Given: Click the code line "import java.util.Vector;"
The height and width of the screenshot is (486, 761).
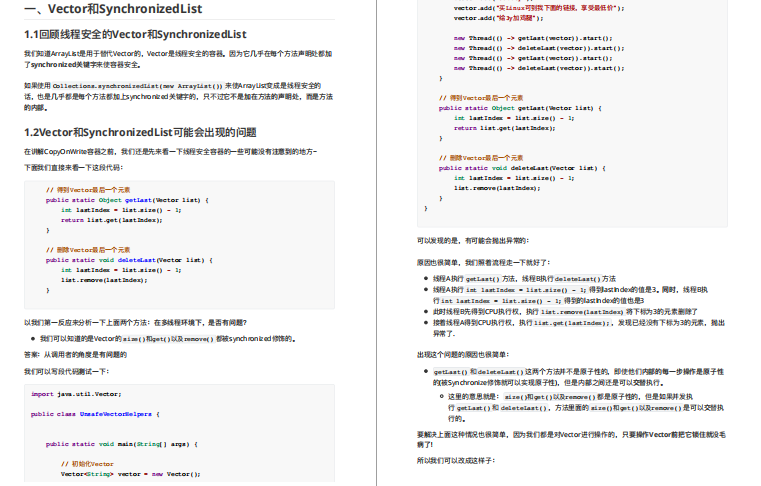Looking at the screenshot, I should 76,394.
